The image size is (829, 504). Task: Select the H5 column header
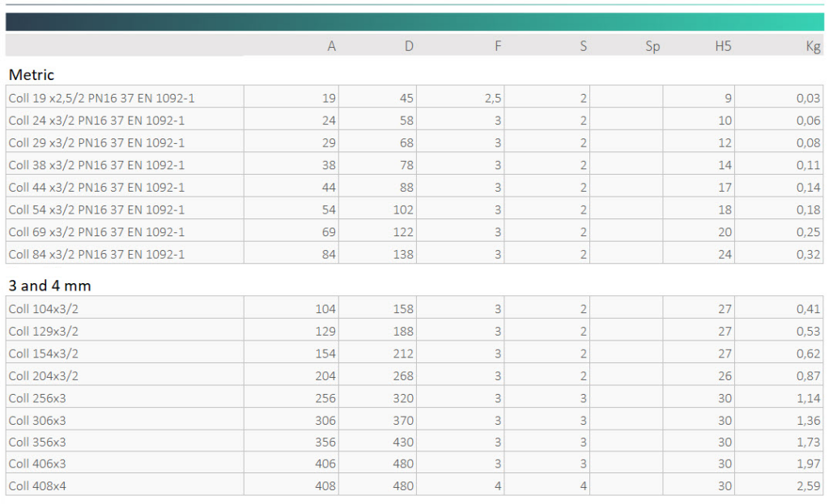pos(723,46)
